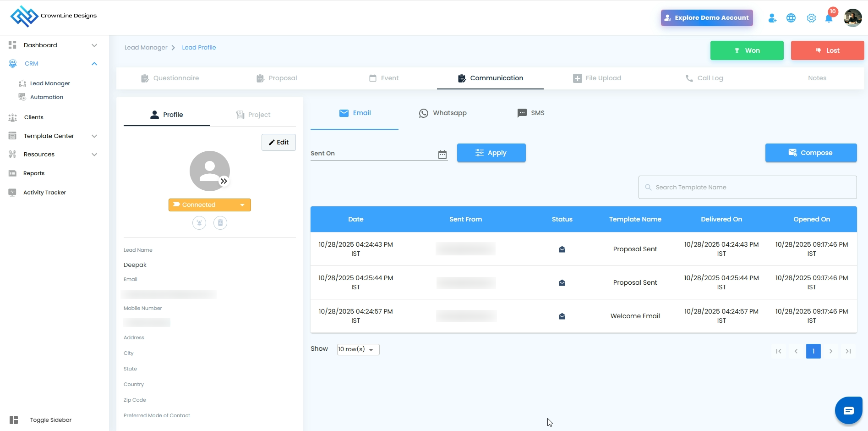
Task: Click the Compose email button
Action: pos(811,153)
